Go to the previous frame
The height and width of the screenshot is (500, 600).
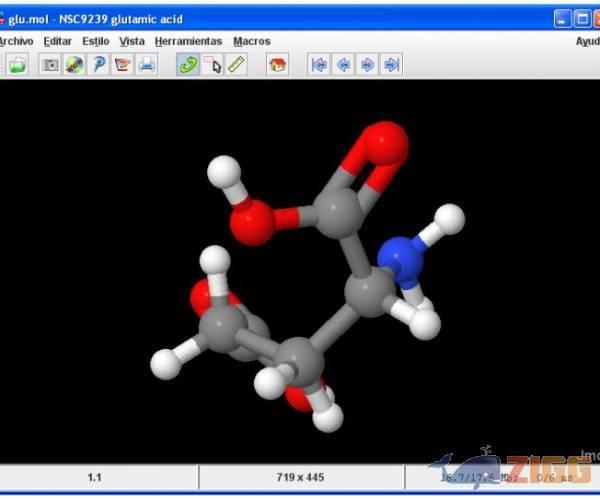(x=343, y=65)
